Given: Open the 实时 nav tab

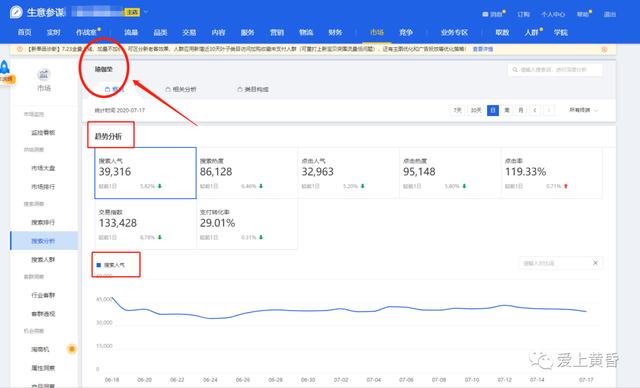Looking at the screenshot, I should tap(53, 32).
